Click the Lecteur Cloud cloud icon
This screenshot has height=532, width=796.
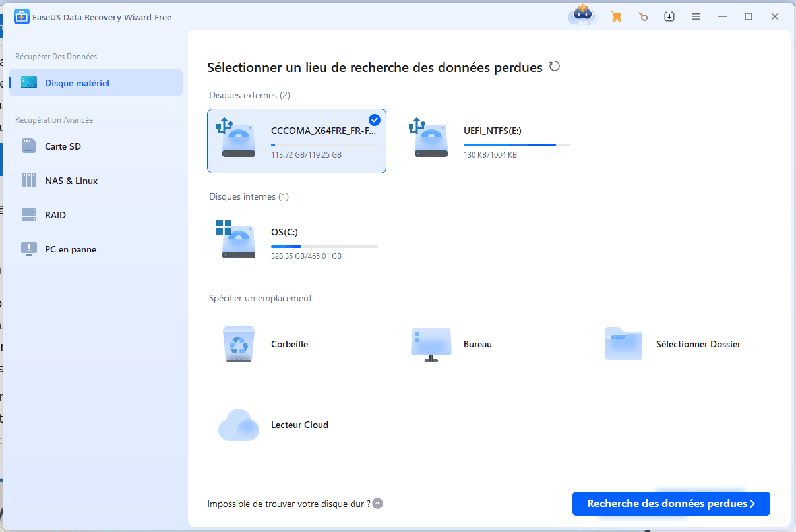[x=237, y=425]
